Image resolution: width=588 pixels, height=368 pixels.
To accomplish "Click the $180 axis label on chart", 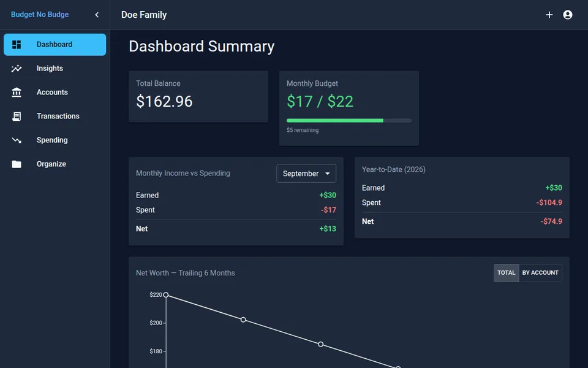I will [x=156, y=351].
